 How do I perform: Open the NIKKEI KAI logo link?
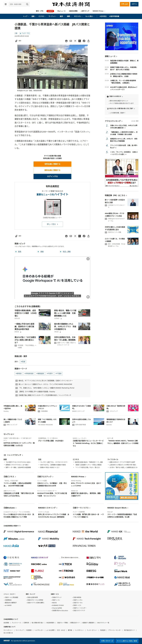point(122,578)
